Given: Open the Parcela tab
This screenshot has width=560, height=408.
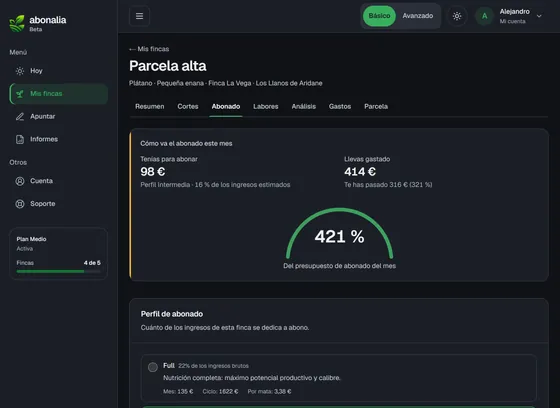Looking at the screenshot, I should tap(376, 106).
